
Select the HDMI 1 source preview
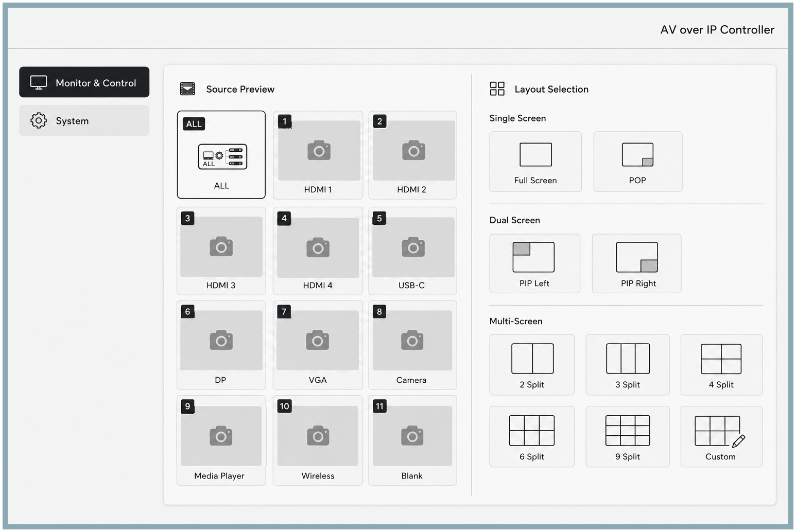(x=318, y=155)
